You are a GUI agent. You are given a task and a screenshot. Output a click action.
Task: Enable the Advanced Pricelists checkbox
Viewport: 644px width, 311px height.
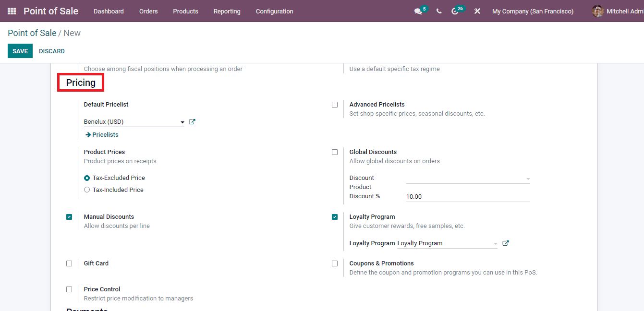(x=335, y=104)
